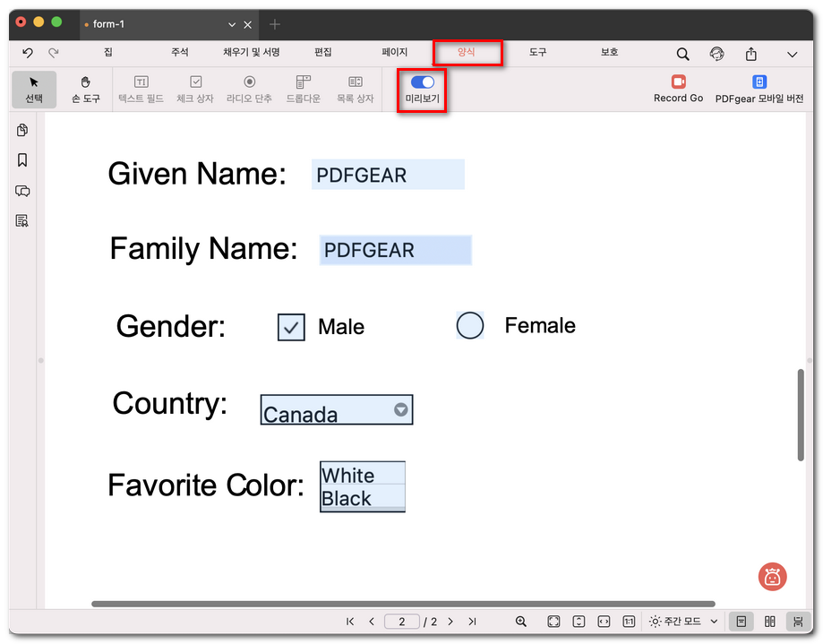The height and width of the screenshot is (644, 823).
Task: Open the search magnifier icon
Action: pos(682,54)
